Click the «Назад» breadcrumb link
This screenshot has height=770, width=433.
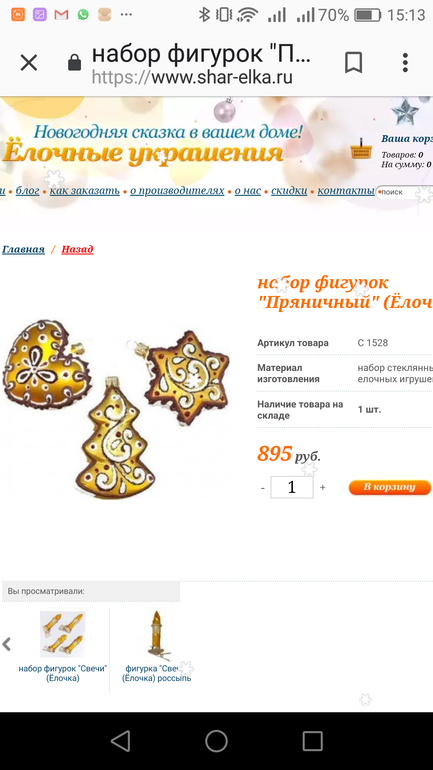[x=77, y=249]
